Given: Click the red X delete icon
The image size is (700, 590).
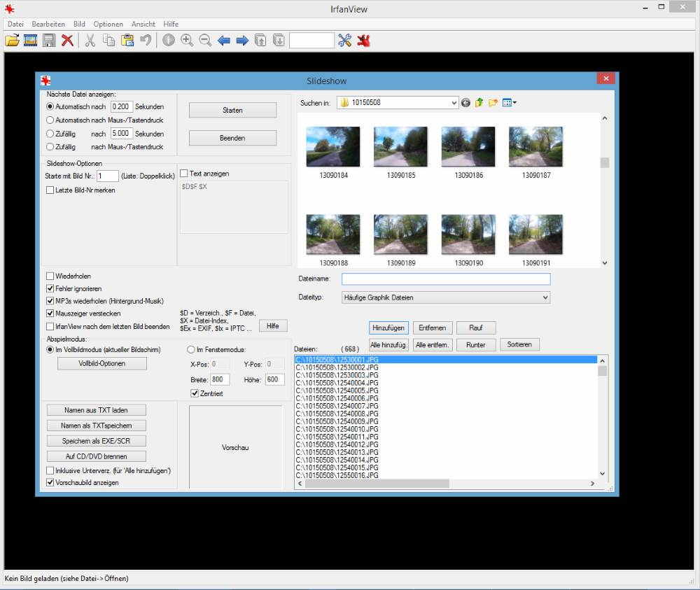Looking at the screenshot, I should click(67, 41).
